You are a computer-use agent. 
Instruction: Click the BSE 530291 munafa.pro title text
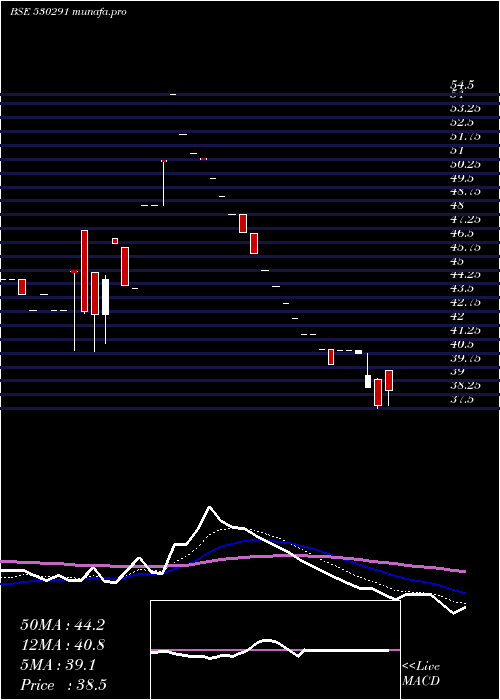click(68, 12)
